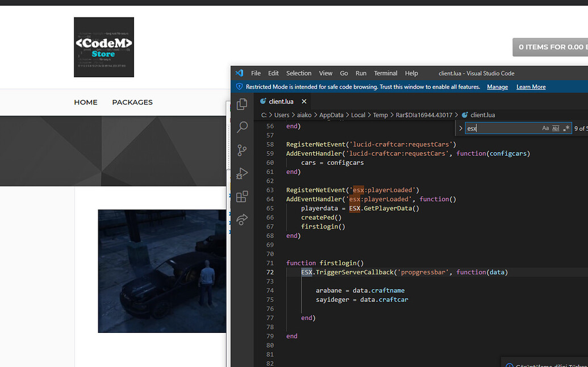
Task: Open the Users breadcrumb dropdown
Action: tap(282, 115)
